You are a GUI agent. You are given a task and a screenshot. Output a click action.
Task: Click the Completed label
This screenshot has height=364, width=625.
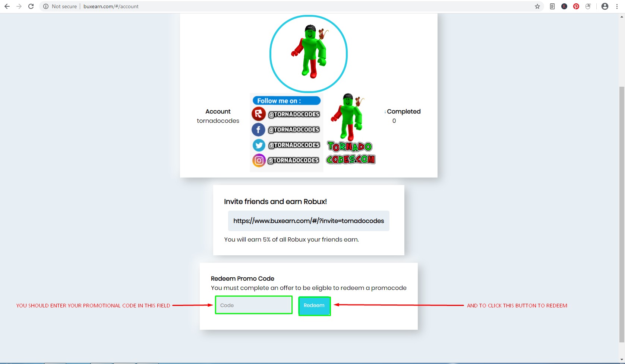pyautogui.click(x=404, y=111)
